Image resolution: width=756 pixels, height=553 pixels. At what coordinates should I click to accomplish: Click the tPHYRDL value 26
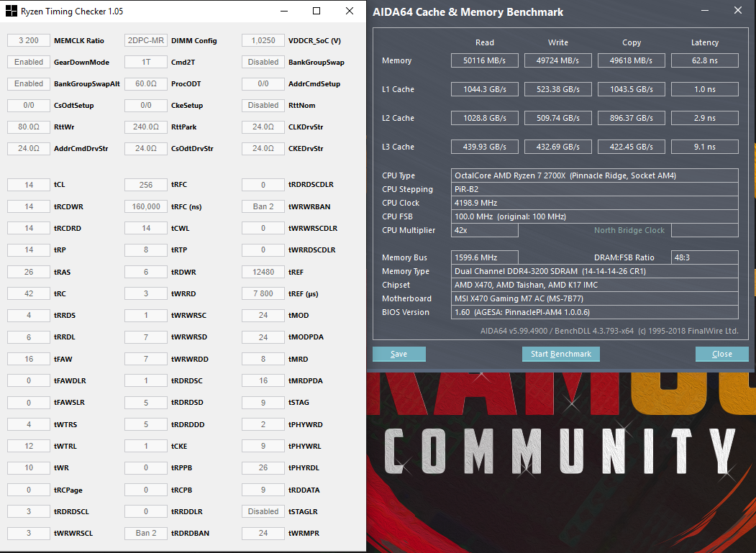click(263, 467)
